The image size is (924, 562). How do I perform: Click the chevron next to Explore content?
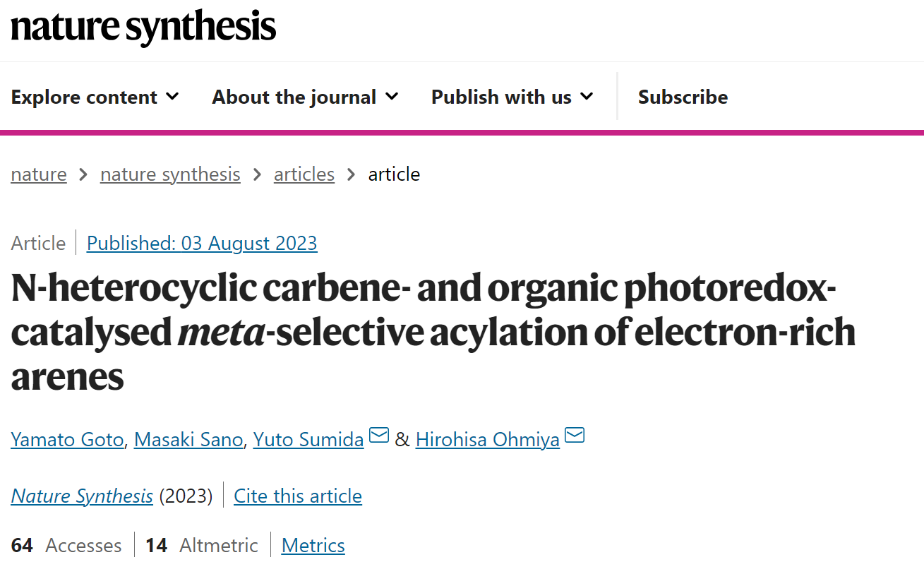tap(172, 96)
